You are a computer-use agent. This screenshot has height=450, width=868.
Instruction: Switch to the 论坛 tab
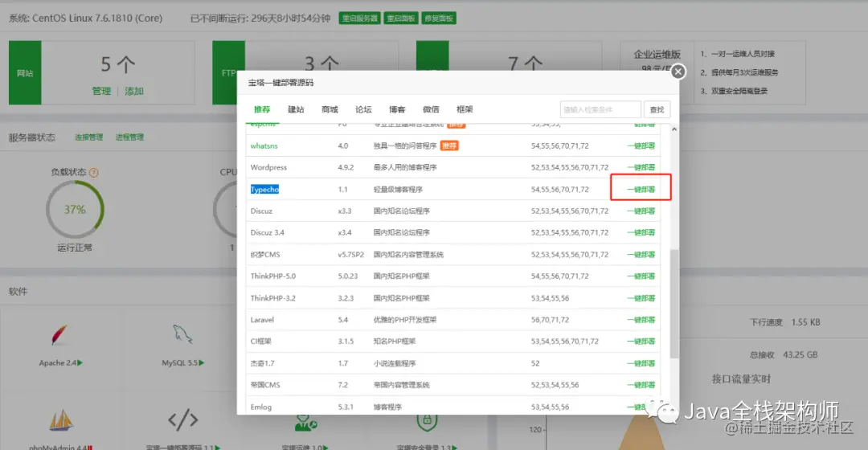pyautogui.click(x=363, y=109)
